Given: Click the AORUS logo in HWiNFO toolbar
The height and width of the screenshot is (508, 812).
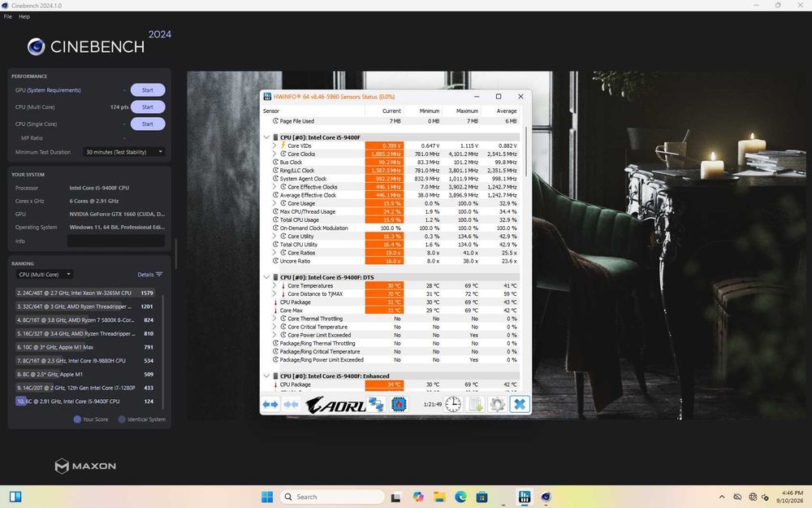Looking at the screenshot, I should (335, 405).
